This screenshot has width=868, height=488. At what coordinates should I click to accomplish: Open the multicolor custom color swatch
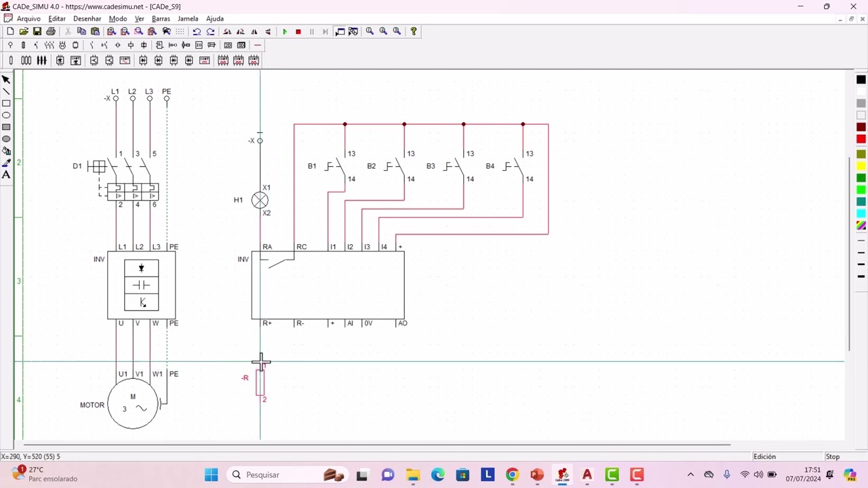click(861, 226)
